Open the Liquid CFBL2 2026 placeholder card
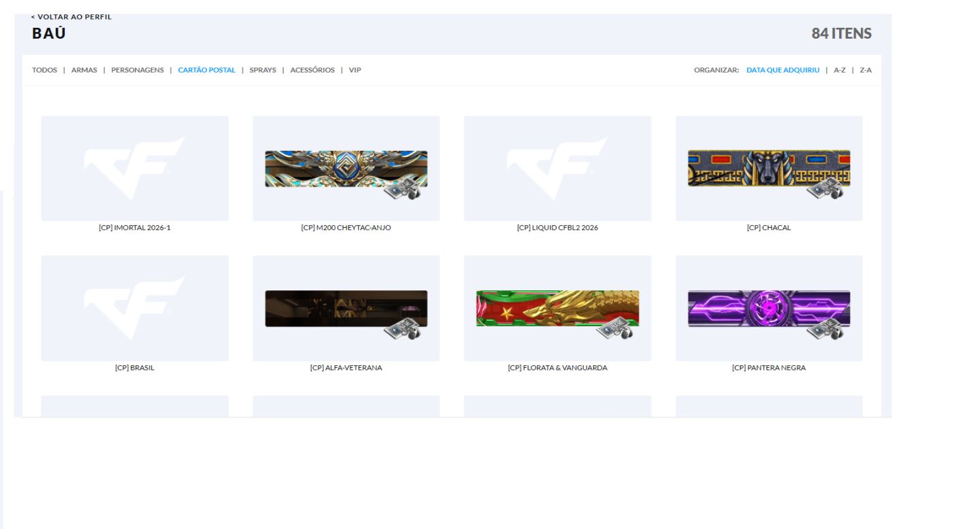This screenshot has width=980, height=529. click(557, 168)
